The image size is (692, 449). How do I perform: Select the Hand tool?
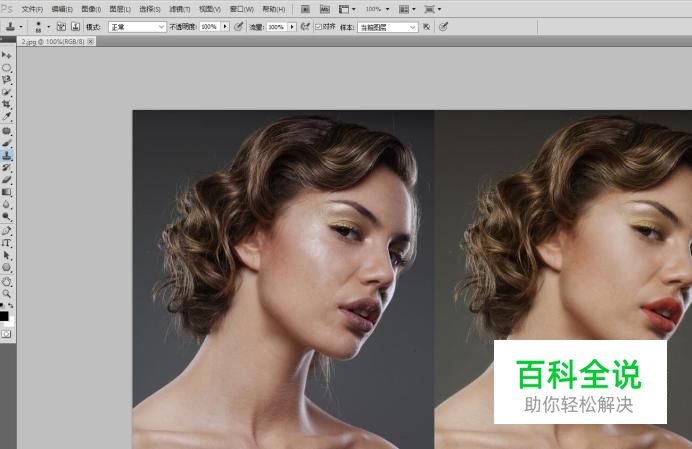(6, 282)
